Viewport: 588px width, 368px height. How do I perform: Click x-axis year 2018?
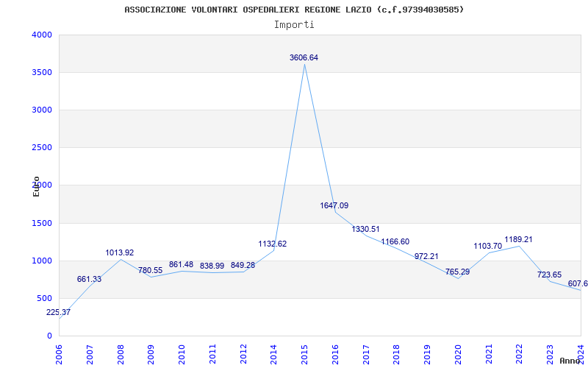pos(397,355)
